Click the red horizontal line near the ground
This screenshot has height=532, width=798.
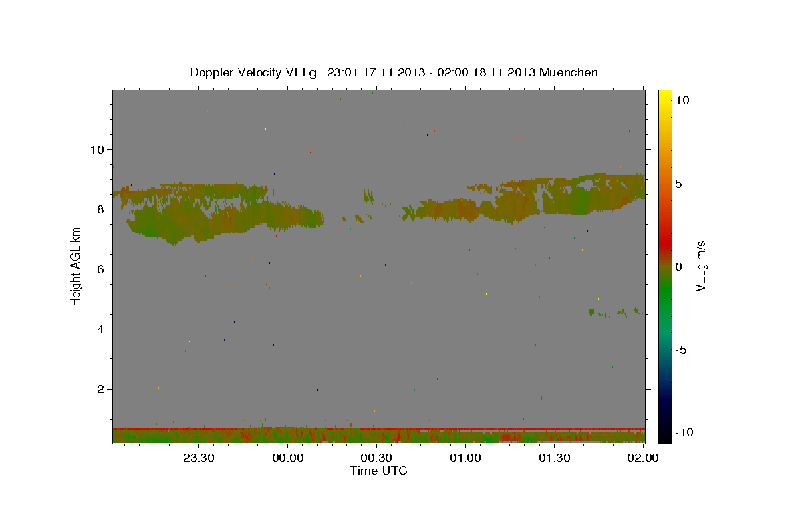point(378,430)
